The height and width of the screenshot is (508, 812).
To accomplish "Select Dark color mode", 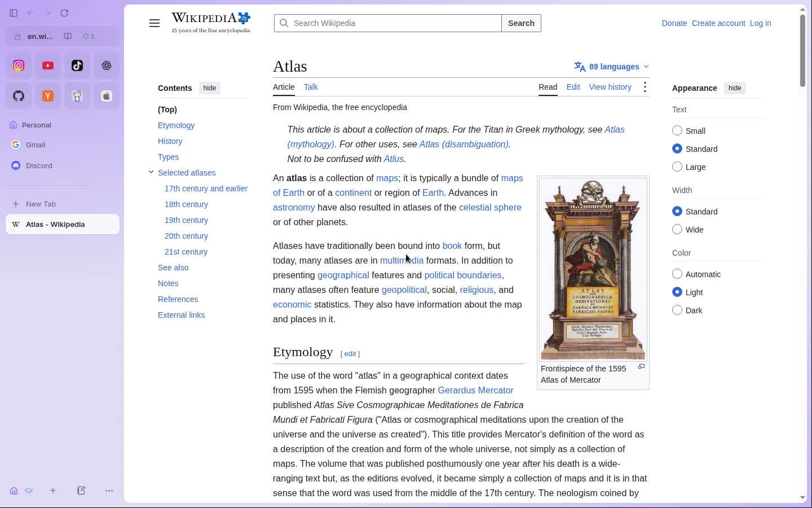I will click(677, 310).
